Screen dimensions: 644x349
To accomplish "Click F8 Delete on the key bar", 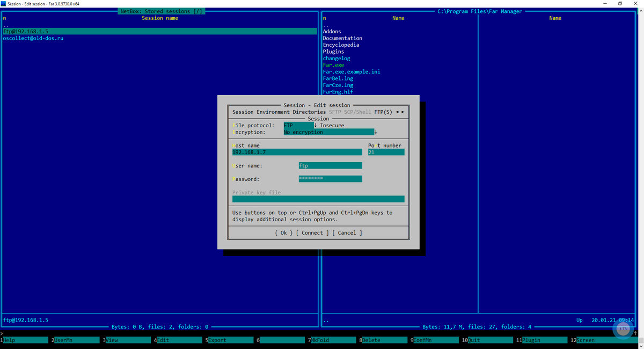I will (383, 340).
